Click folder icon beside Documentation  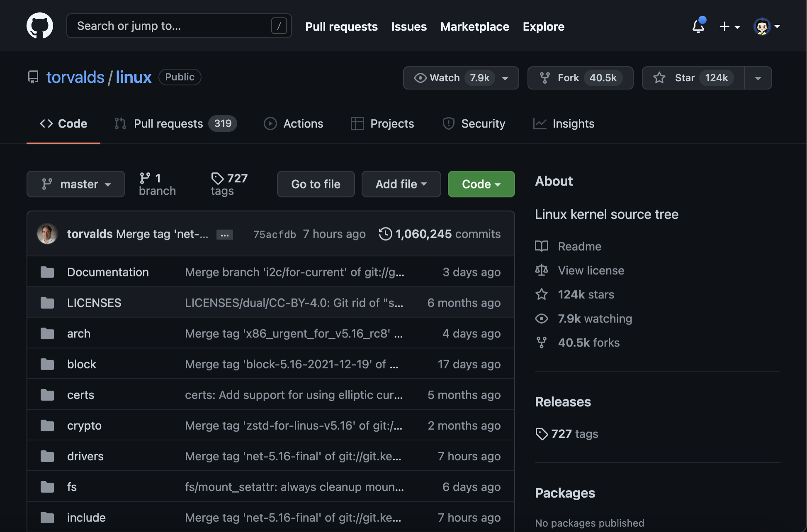click(47, 272)
